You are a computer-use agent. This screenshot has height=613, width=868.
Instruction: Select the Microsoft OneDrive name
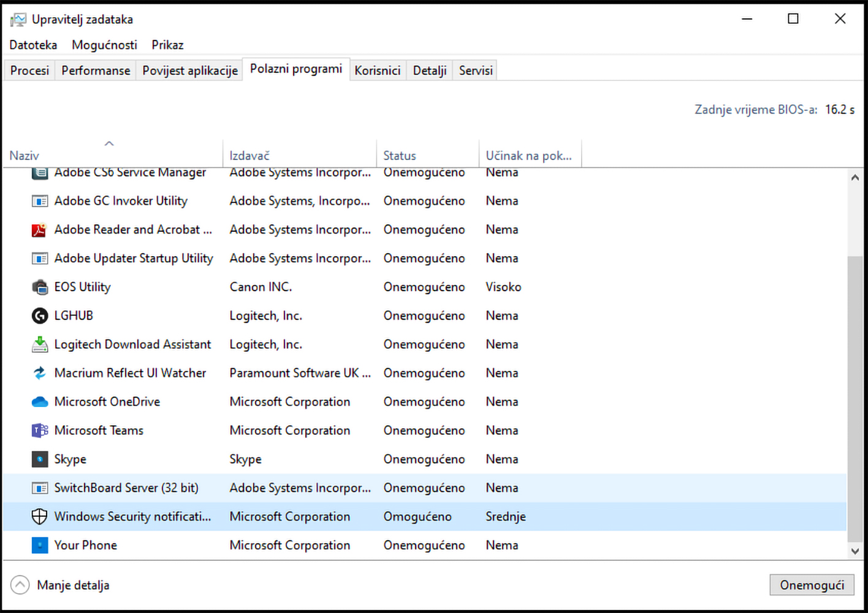point(107,402)
